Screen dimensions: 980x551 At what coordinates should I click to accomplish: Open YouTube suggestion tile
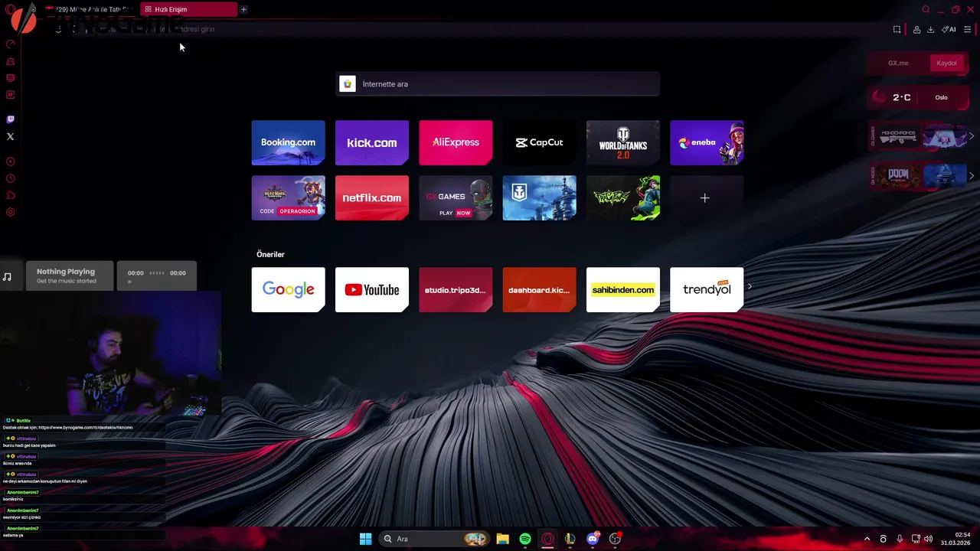click(x=372, y=289)
